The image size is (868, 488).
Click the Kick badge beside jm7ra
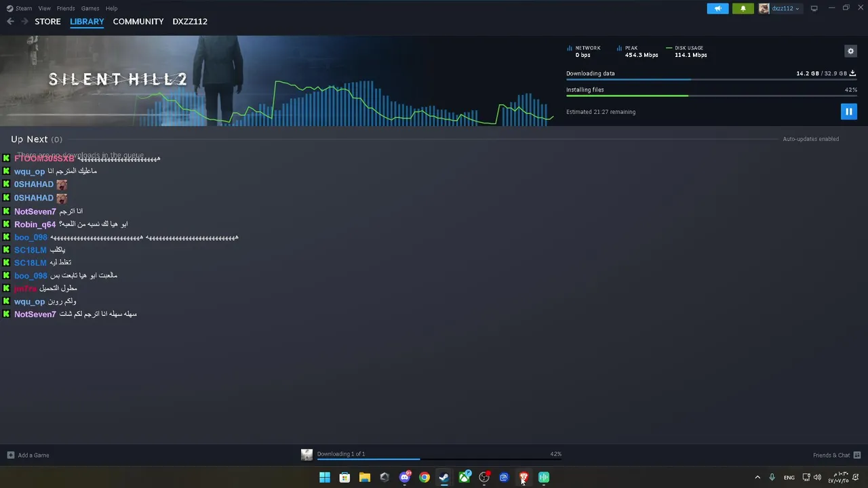click(6, 288)
